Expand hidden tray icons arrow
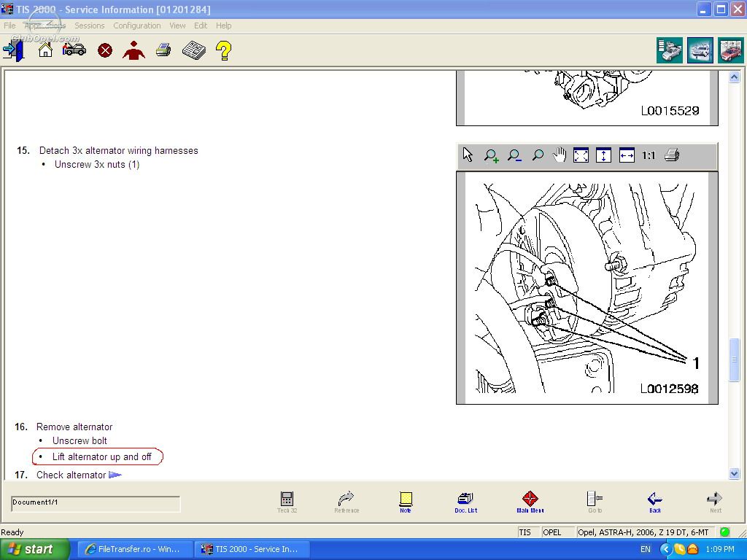The image size is (747, 560). point(665,549)
